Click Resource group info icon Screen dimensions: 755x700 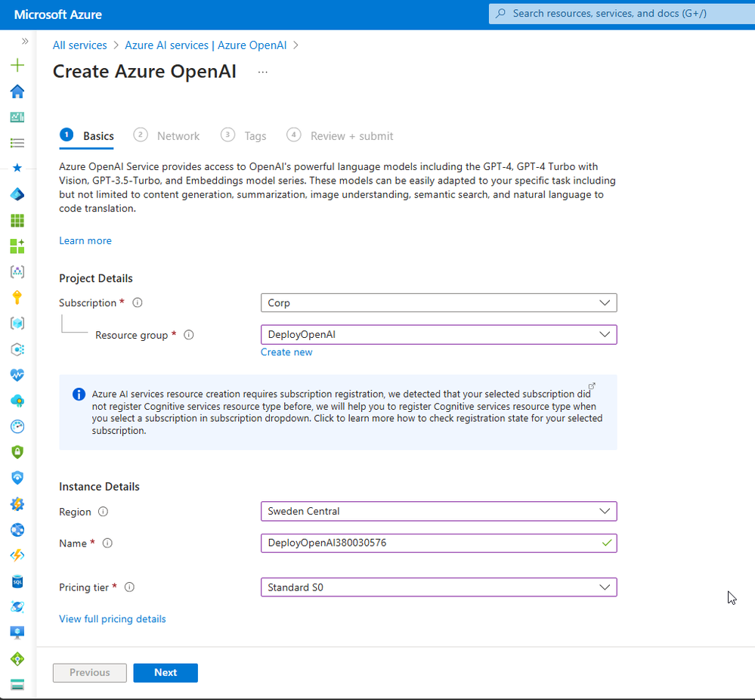pyautogui.click(x=189, y=335)
